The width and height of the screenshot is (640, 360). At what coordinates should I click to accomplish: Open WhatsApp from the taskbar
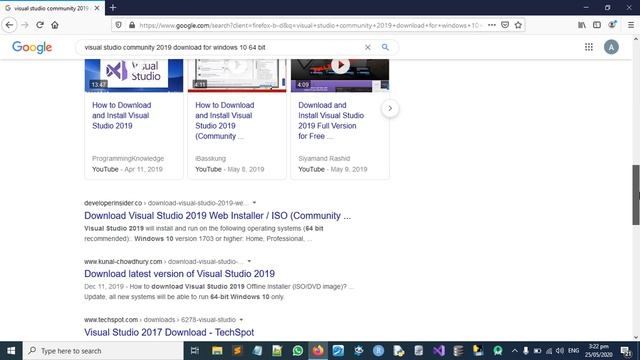(x=298, y=351)
